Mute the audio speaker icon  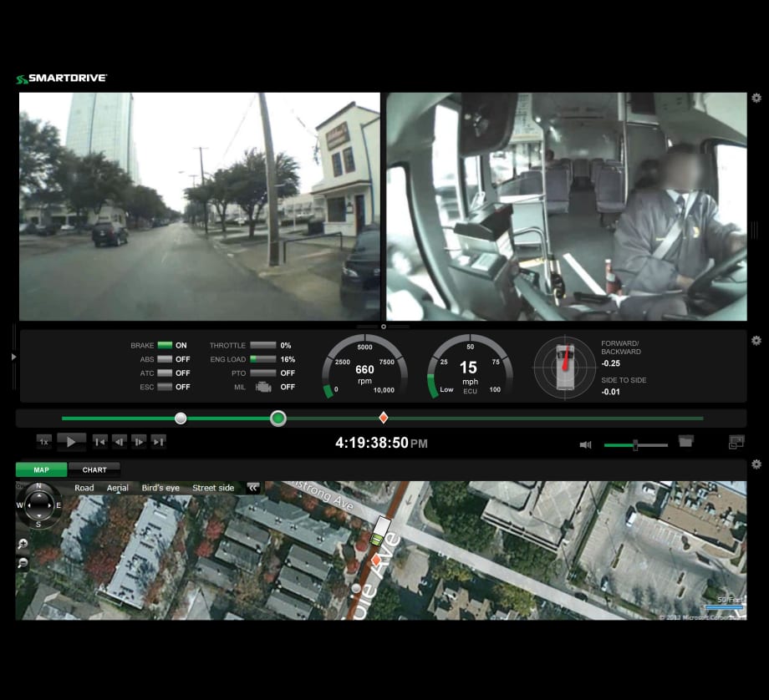[x=586, y=444]
